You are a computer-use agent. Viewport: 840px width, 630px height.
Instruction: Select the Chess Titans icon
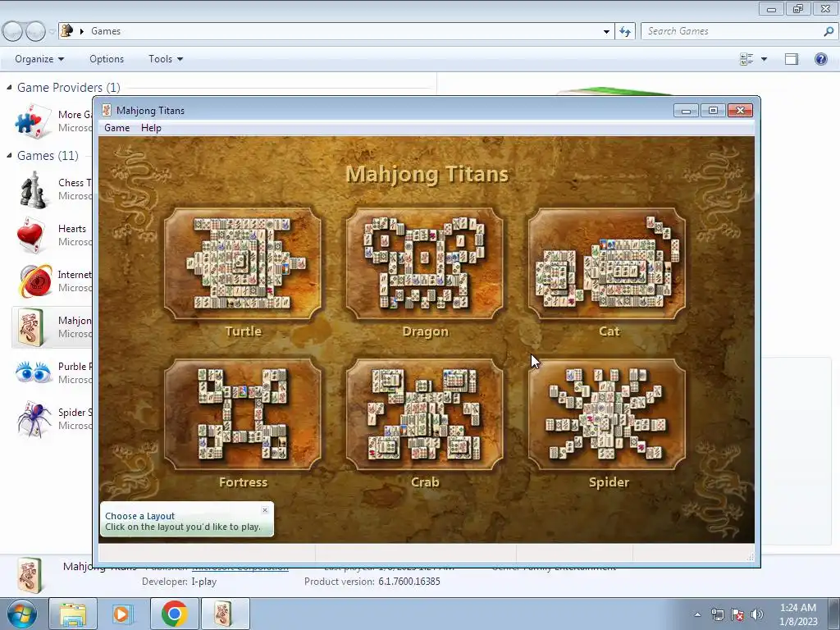tap(33, 189)
